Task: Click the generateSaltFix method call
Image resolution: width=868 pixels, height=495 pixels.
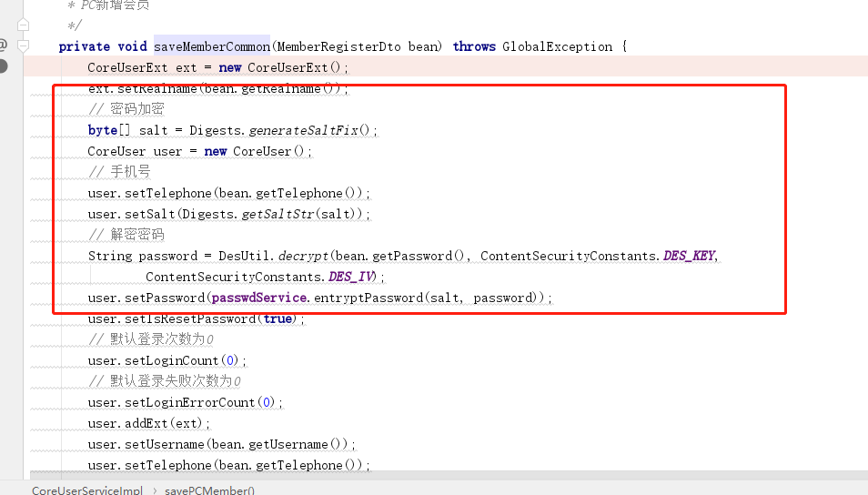Action: pos(303,130)
